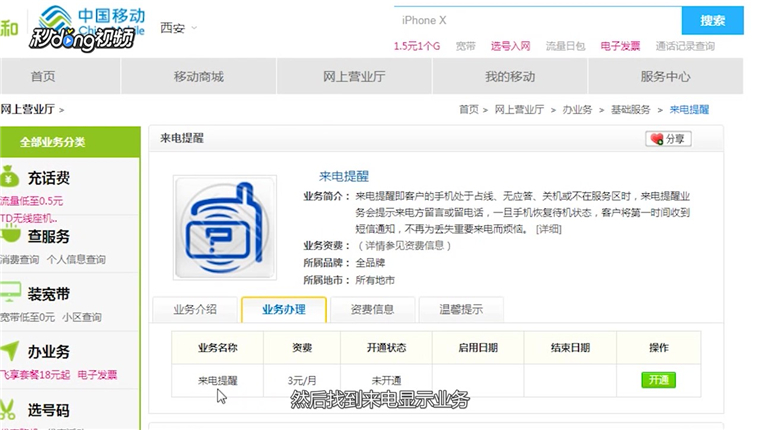Click the 3元/月 fee cell
The width and height of the screenshot is (760, 430).
coord(302,381)
